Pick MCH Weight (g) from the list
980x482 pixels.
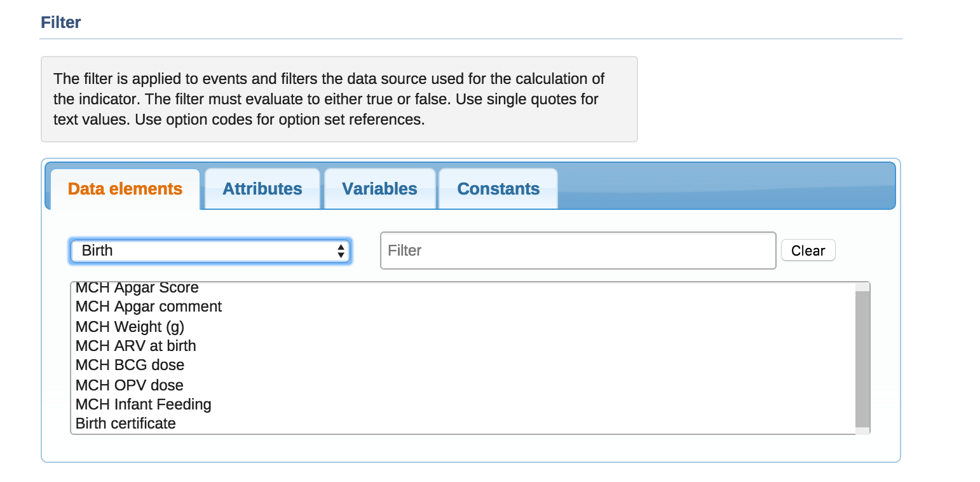[130, 327]
